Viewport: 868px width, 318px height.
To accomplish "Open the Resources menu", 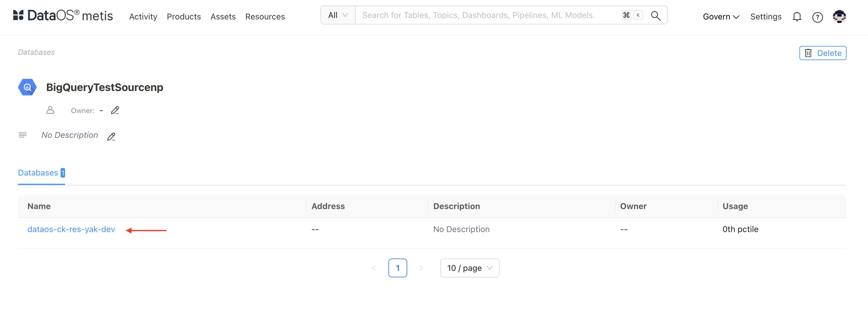I will [265, 16].
